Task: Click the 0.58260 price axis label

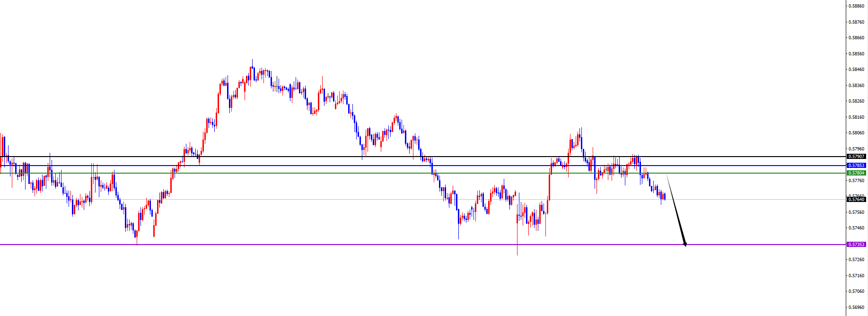Action: pos(857,101)
